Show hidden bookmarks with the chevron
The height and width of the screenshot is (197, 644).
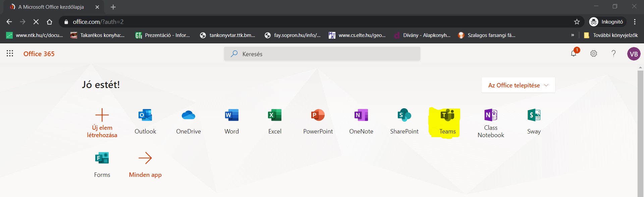(573, 35)
